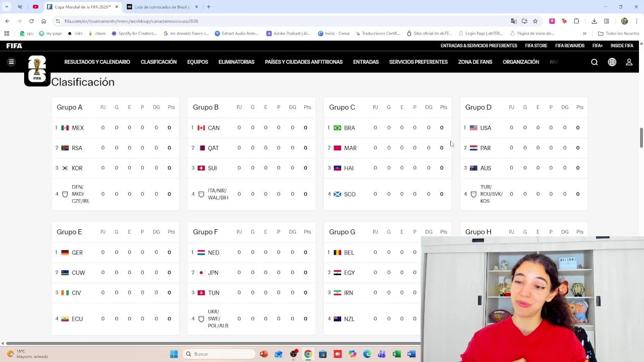Select MEX row in Grupo A
Viewport: 644px width, 362px height.
pos(115,128)
